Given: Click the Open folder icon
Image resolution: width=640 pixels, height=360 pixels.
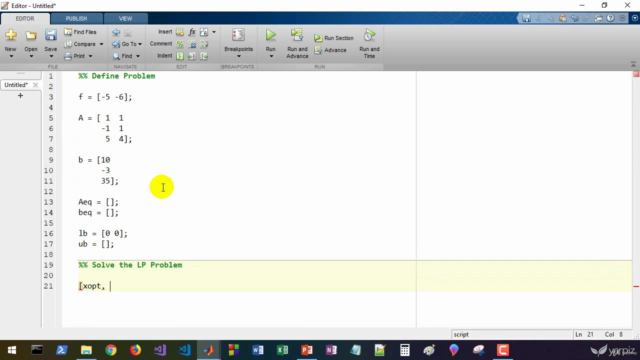Looking at the screenshot, I should [x=31, y=36].
